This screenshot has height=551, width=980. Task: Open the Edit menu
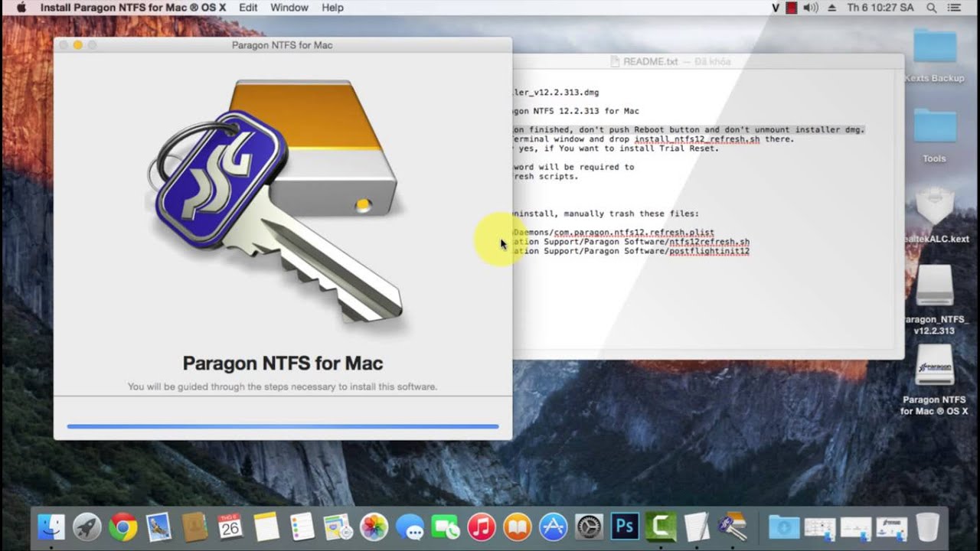[x=248, y=8]
